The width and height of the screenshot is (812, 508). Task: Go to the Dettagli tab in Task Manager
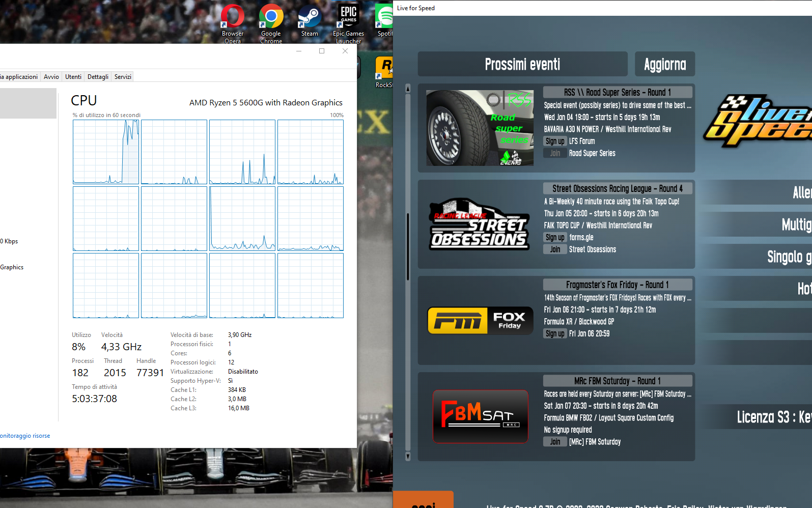click(x=98, y=77)
